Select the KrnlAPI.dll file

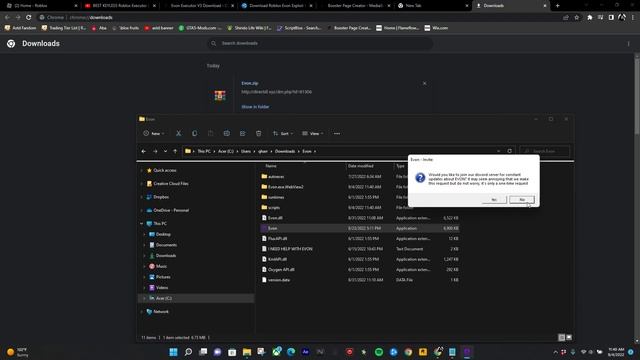click(x=277, y=259)
